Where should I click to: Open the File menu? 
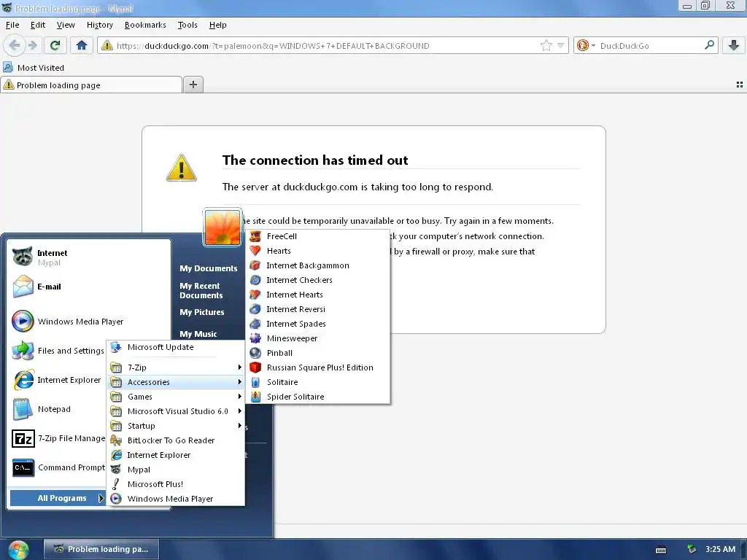[x=12, y=25]
